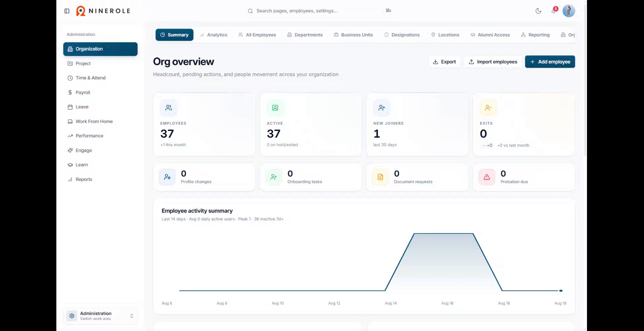Open the Locations tab

click(445, 35)
